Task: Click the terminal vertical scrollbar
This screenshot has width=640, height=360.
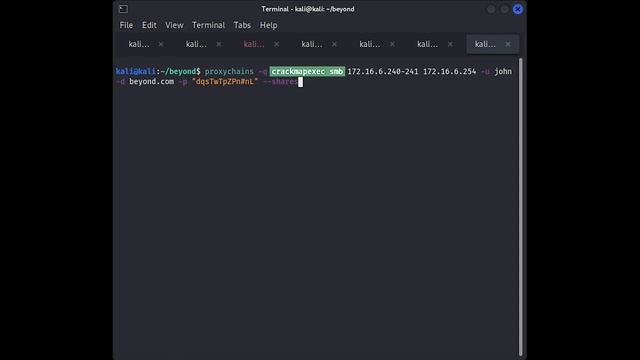Action: [520, 207]
